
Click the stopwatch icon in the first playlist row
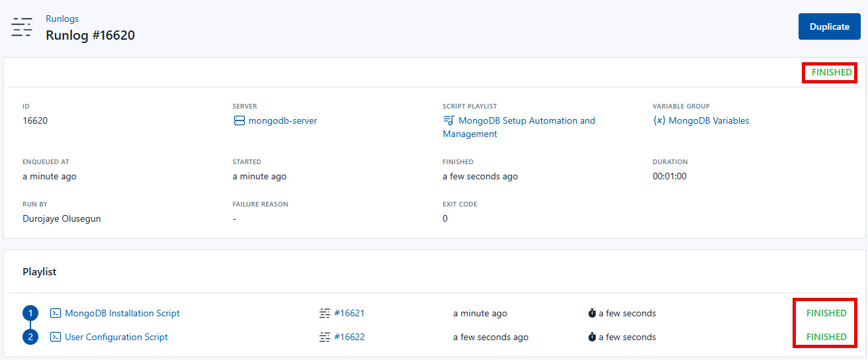point(592,313)
